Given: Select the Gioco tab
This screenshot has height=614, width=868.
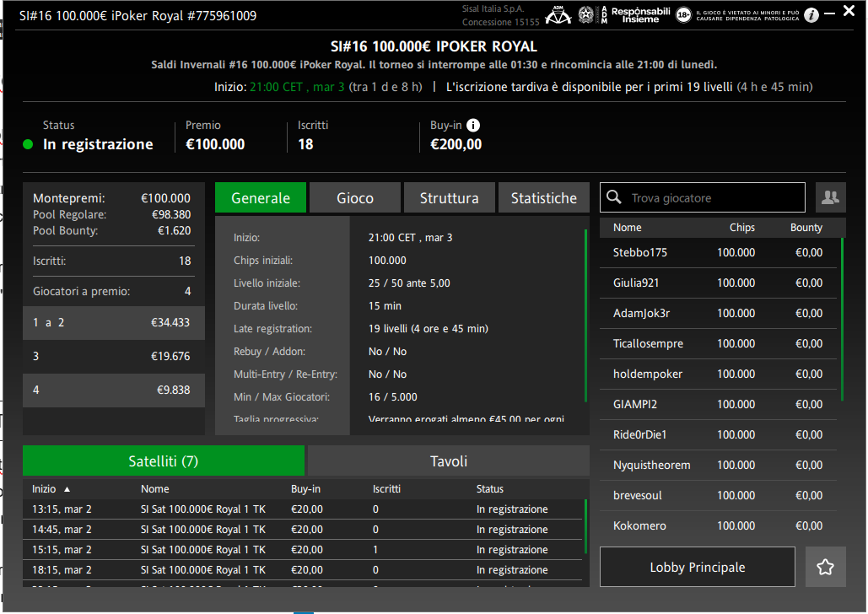Looking at the screenshot, I should pos(355,198).
